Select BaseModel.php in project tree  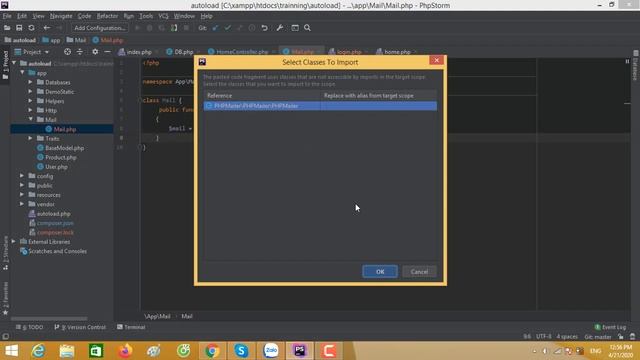(64, 148)
